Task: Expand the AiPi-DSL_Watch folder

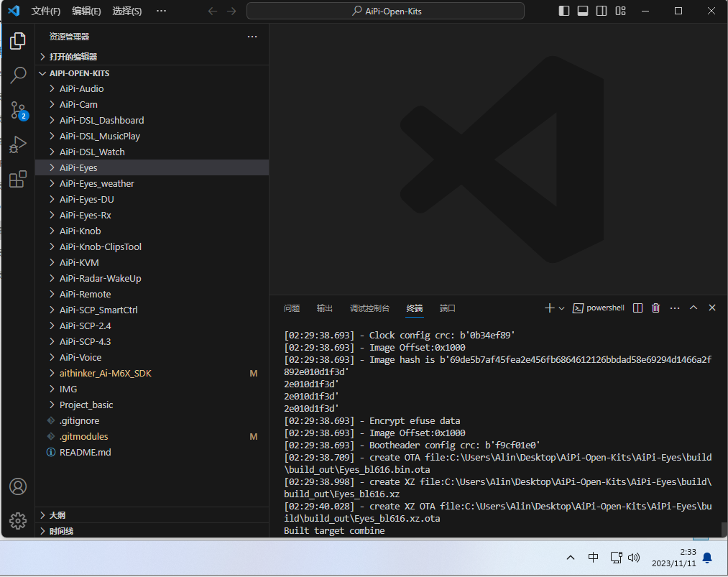Action: (152, 152)
